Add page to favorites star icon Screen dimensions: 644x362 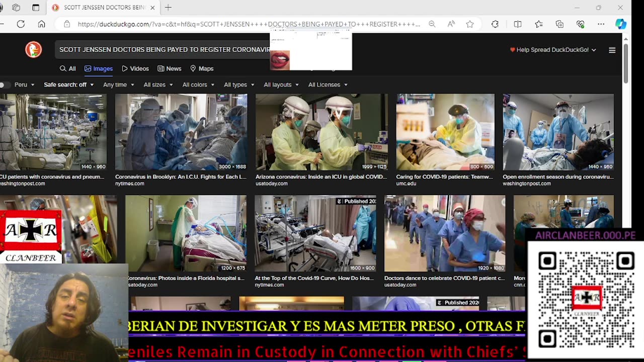coord(470,24)
